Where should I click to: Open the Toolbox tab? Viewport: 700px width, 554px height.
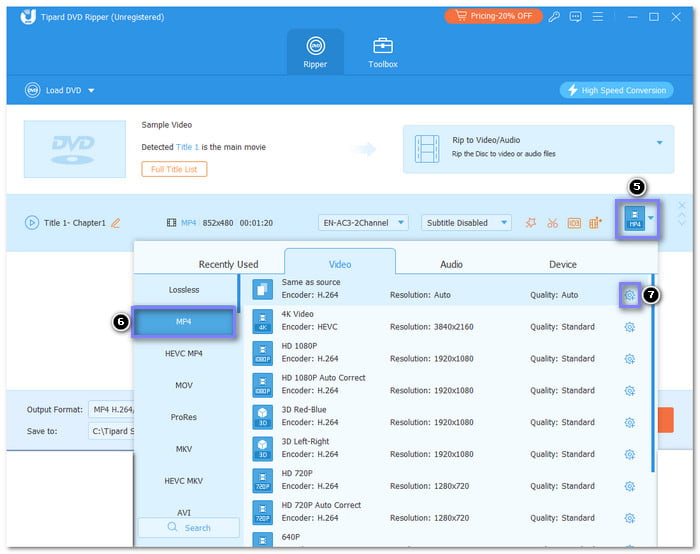point(383,52)
